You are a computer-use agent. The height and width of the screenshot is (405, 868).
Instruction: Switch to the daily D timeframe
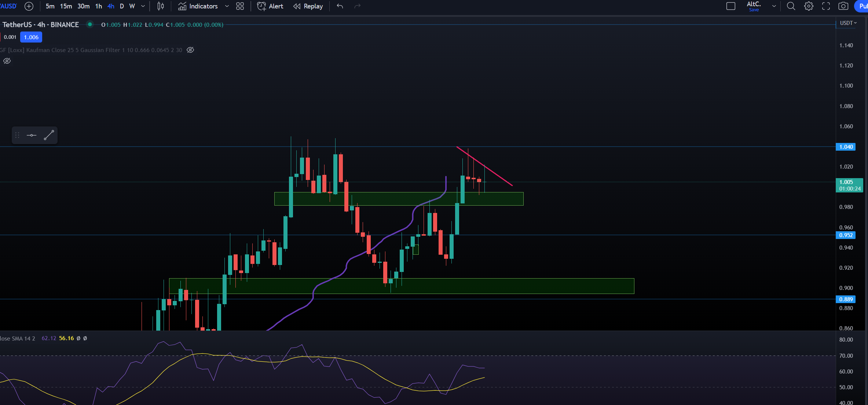122,6
